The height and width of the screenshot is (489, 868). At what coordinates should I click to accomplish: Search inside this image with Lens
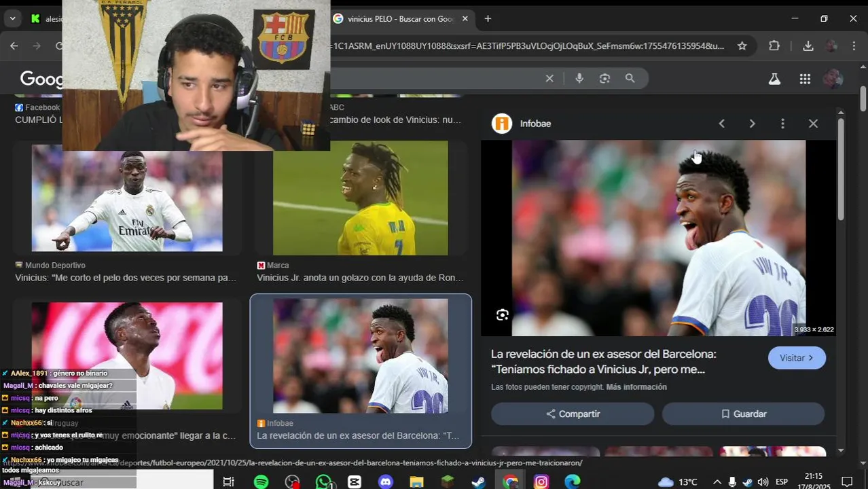click(502, 314)
